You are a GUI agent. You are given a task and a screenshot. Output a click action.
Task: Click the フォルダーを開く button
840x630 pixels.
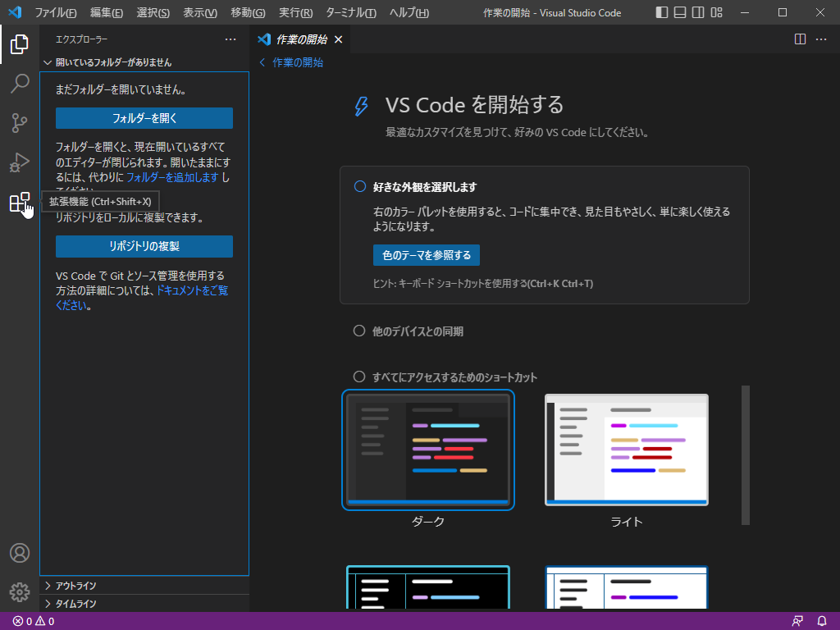tap(144, 118)
